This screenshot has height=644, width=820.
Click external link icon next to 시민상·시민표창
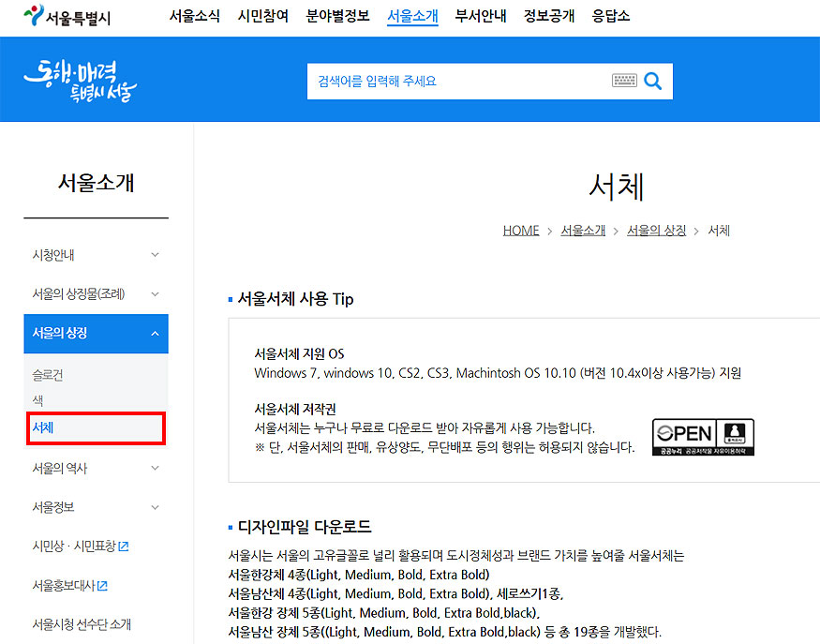pyautogui.click(x=124, y=547)
